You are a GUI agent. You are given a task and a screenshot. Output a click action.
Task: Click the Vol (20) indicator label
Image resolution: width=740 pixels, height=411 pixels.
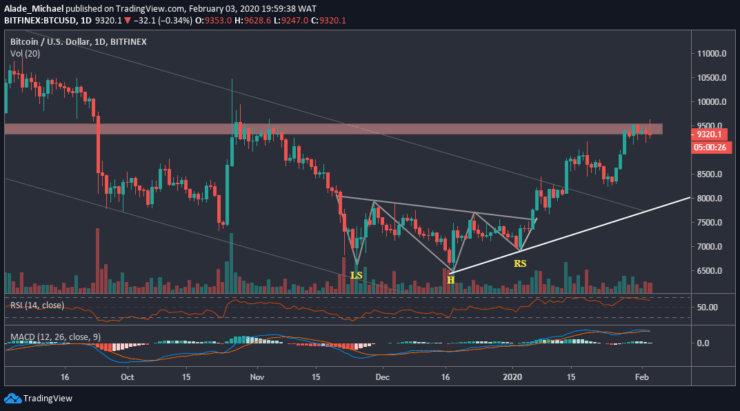(25, 54)
